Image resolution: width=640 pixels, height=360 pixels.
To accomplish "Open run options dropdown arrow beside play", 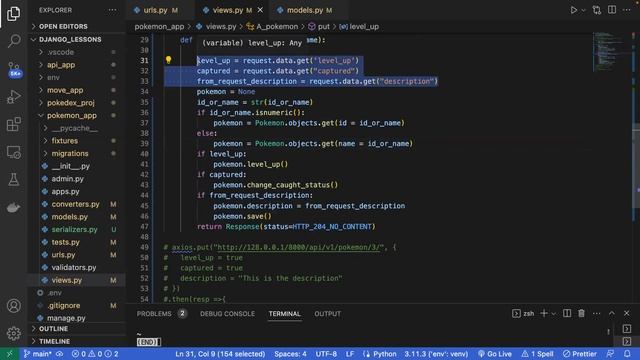I will click(x=583, y=10).
